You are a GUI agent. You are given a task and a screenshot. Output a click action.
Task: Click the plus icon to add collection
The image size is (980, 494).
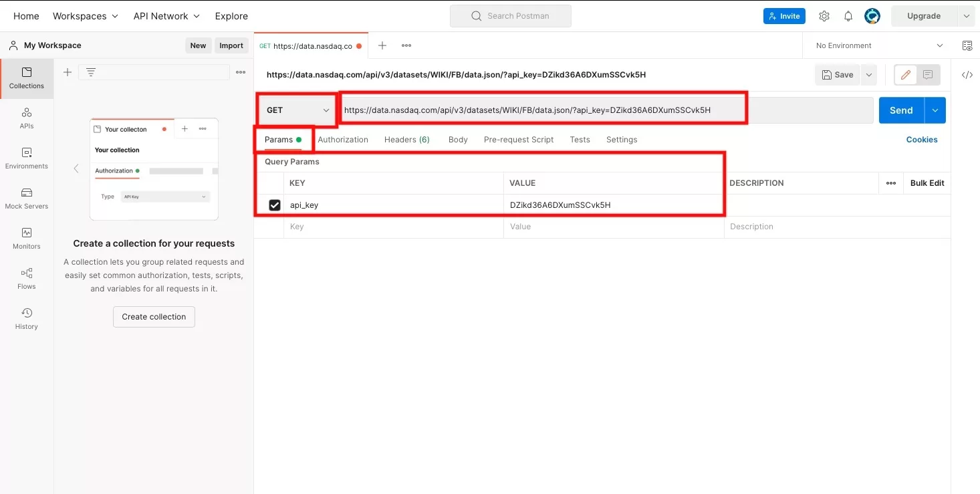click(x=68, y=72)
